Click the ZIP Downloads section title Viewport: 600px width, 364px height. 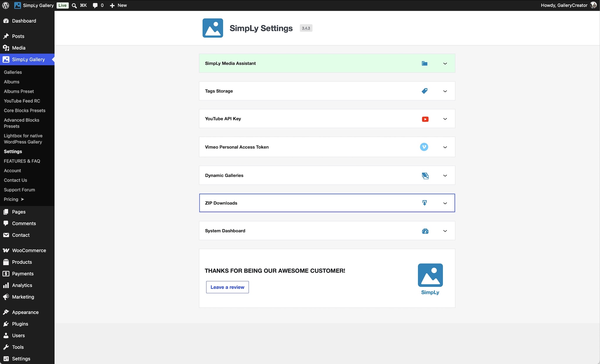[x=221, y=203]
